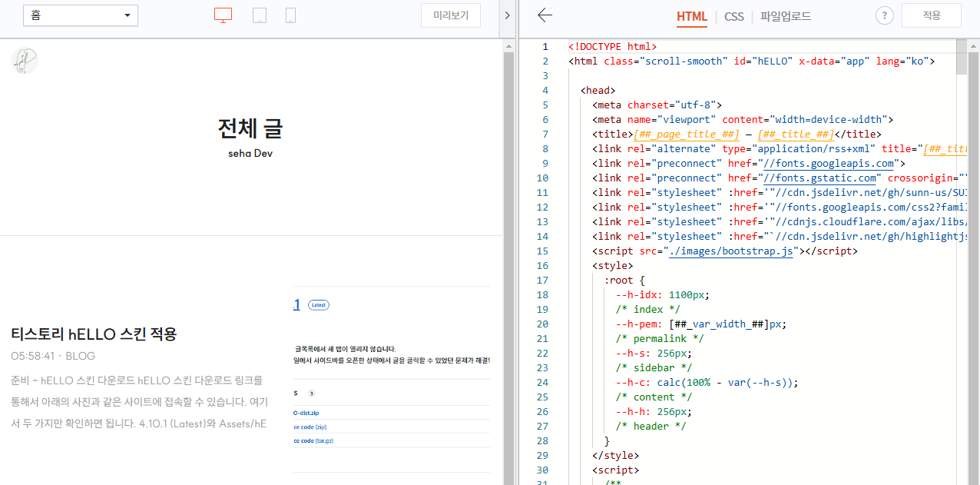Click the seha Dev subtitle
The image size is (980, 485).
point(250,153)
